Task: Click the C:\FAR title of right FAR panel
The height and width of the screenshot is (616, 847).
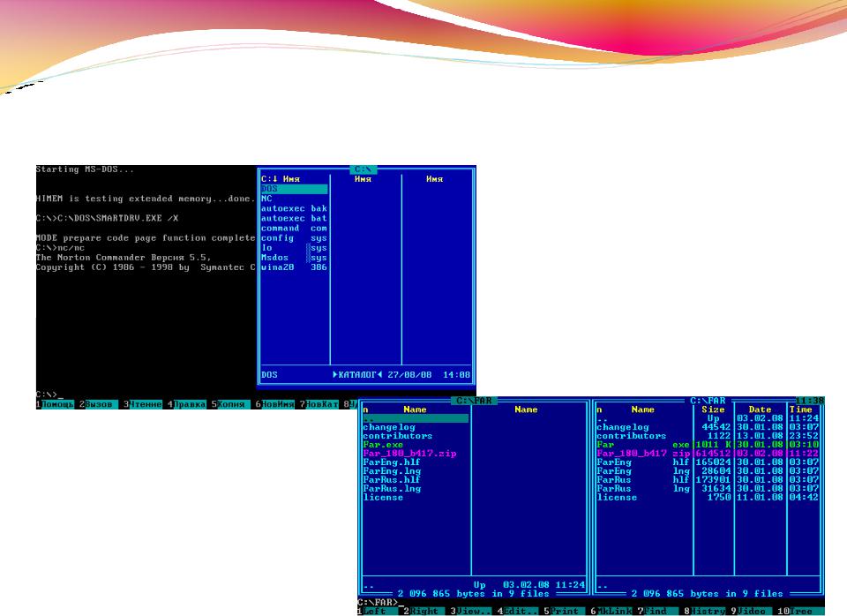Action: (708, 401)
